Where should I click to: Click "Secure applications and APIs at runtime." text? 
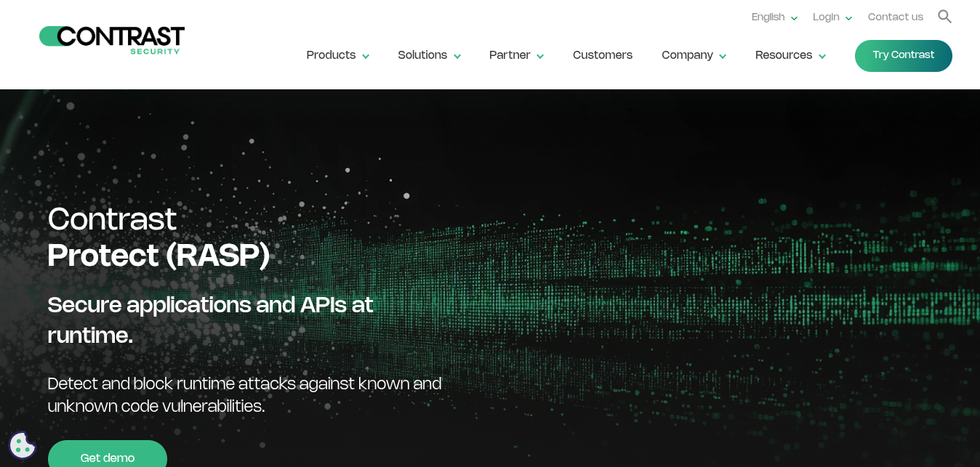click(x=210, y=320)
